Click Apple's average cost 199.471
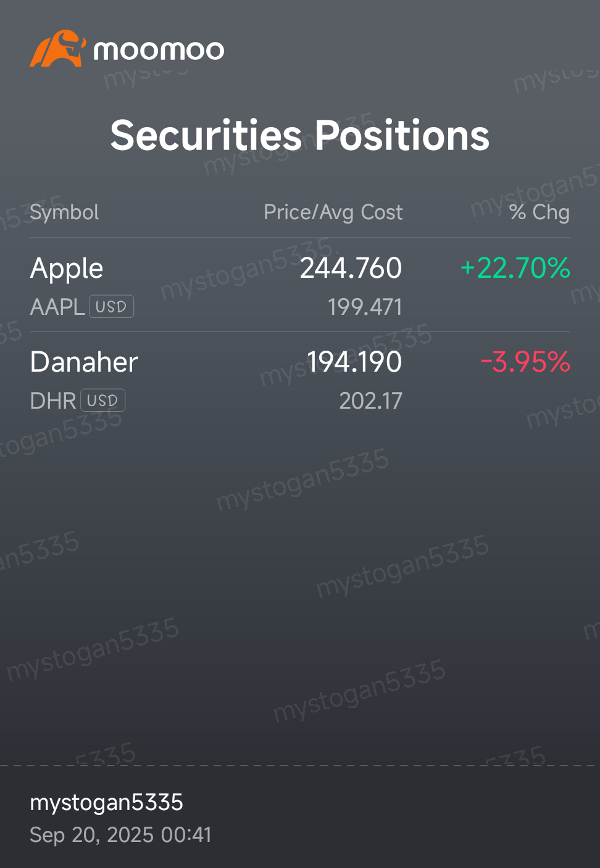Viewport: 600px width, 868px height. point(365,307)
